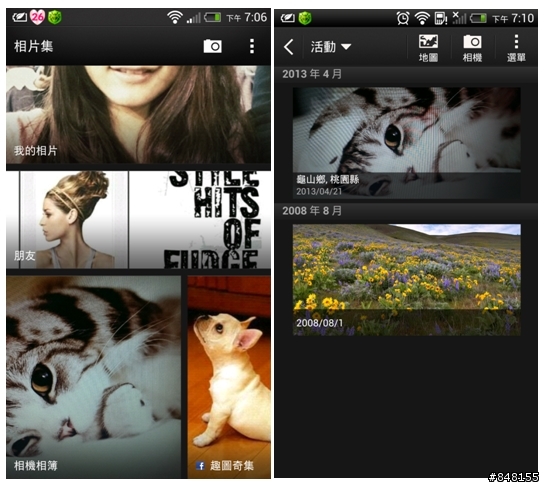Tap the 下午 7:10 clock
Image resolution: width=544 pixels, height=485 pixels.
click(x=513, y=18)
